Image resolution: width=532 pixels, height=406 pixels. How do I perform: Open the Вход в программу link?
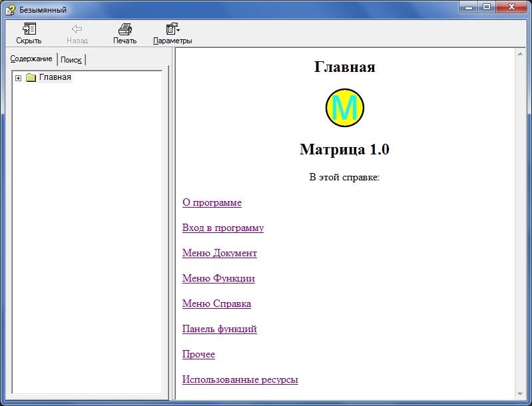pyautogui.click(x=223, y=228)
